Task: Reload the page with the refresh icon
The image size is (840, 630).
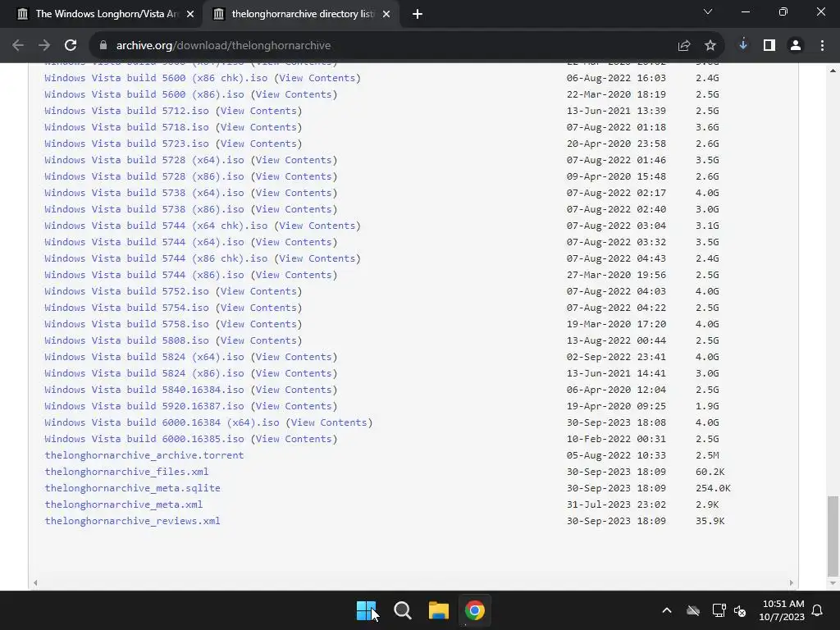Action: (71, 46)
